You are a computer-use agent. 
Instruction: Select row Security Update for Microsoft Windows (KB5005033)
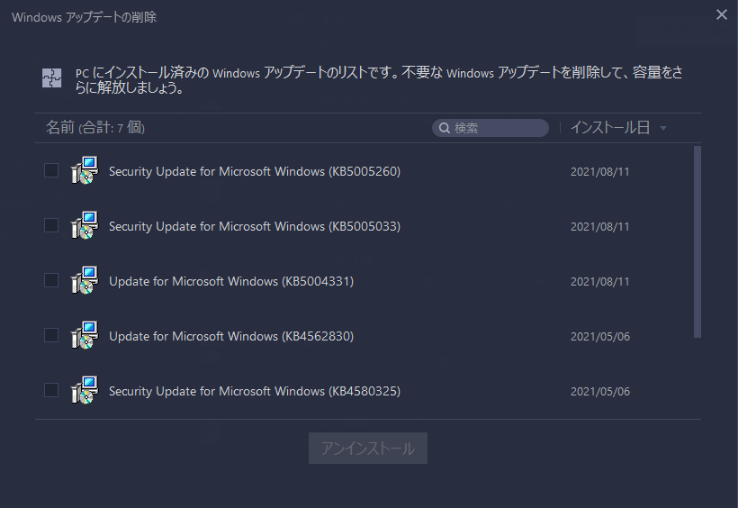[364, 226]
